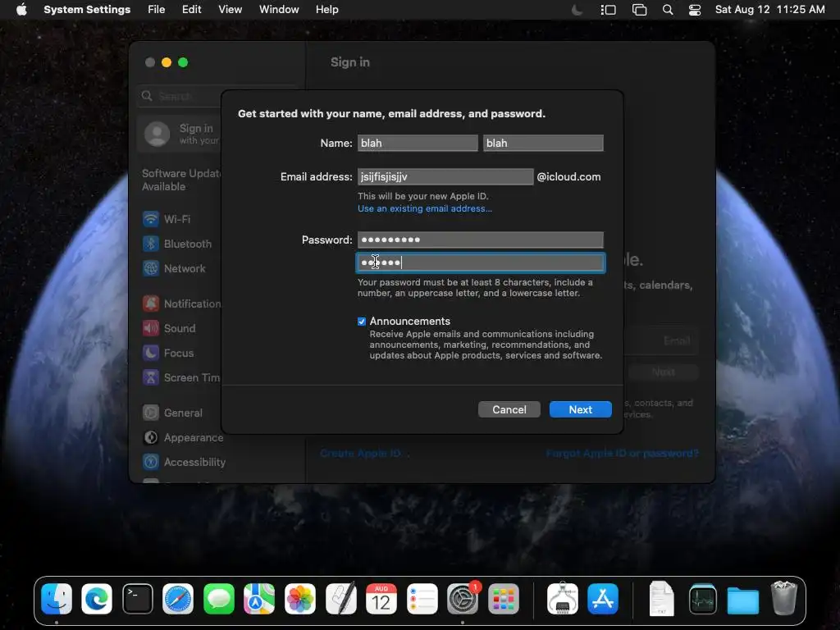Select Appearance in the sidebar
Screen dimensions: 840x630
click(x=183, y=438)
